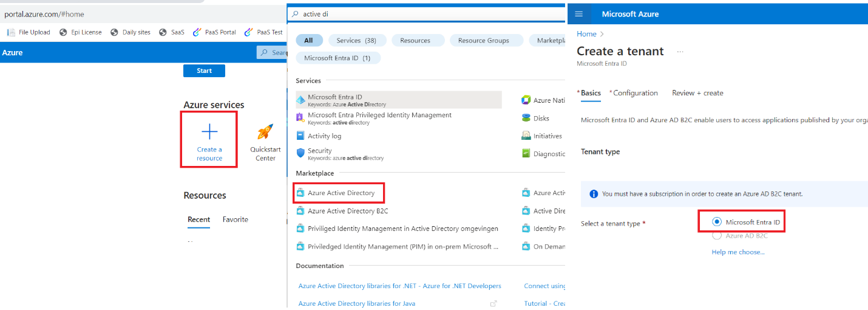
Task: Select the Azure AD B2C radio button
Action: [x=717, y=235]
